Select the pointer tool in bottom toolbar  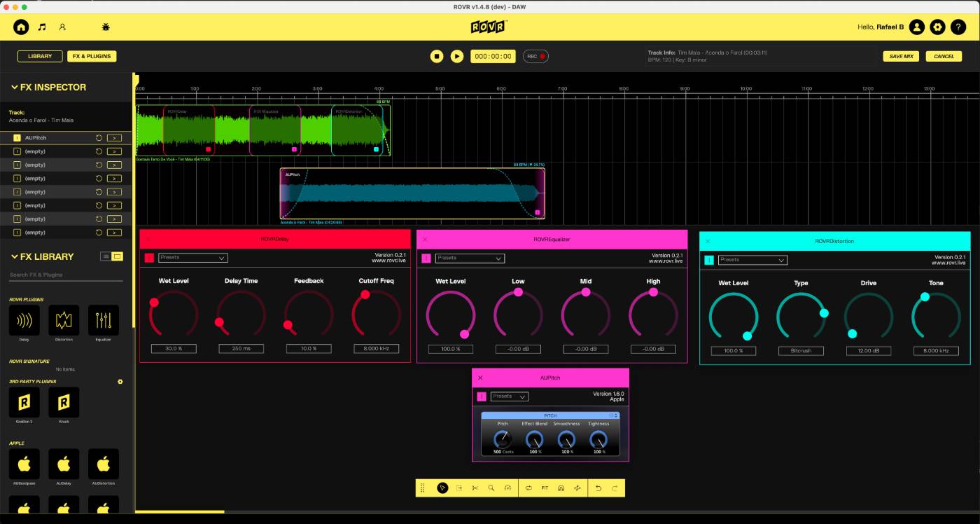click(442, 488)
